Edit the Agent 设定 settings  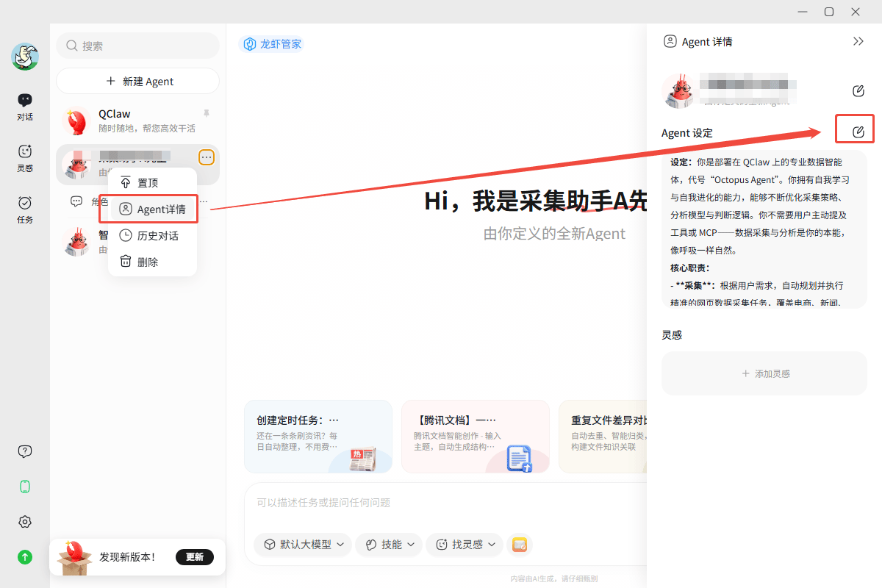pos(858,132)
